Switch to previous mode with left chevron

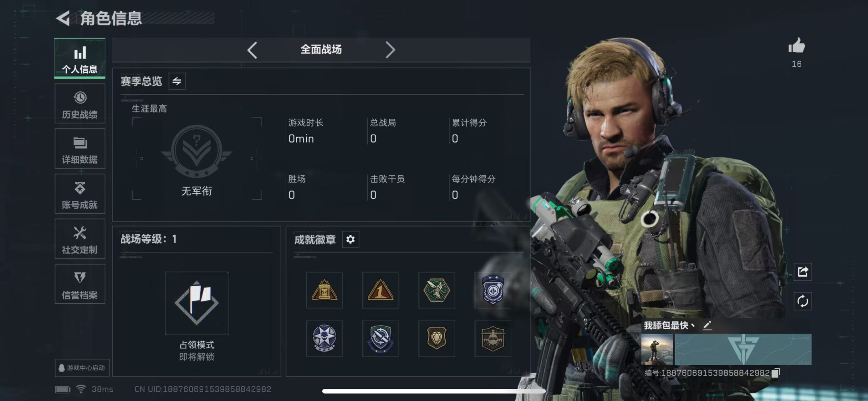252,50
